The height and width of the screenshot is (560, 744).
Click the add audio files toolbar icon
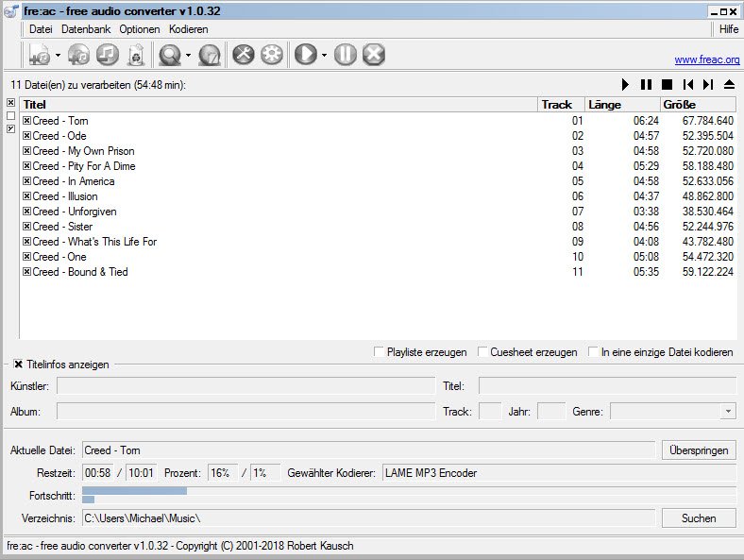pyautogui.click(x=40, y=55)
